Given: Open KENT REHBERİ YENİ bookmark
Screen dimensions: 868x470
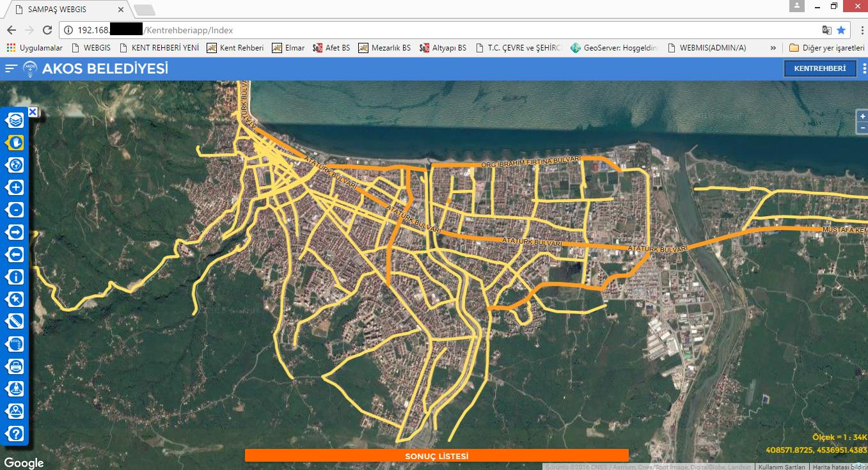Looking at the screenshot, I should click(x=159, y=48).
